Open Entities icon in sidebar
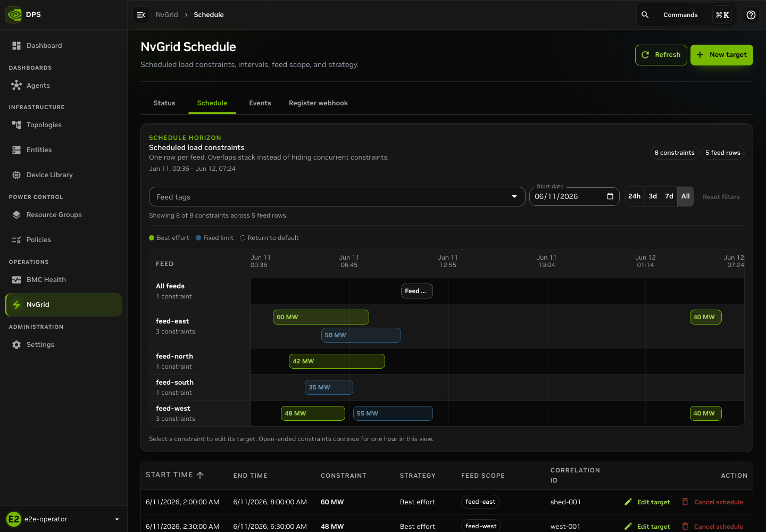The height and width of the screenshot is (532, 766). tap(16, 150)
